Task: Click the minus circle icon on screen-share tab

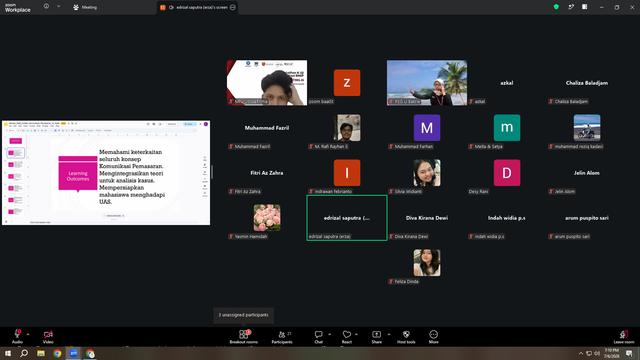Action: tap(233, 7)
